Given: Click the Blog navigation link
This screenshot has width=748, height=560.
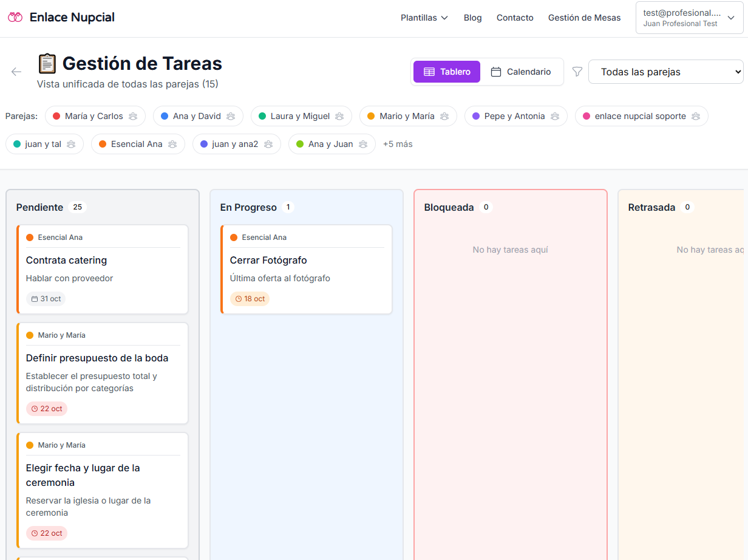Looking at the screenshot, I should pyautogui.click(x=472, y=18).
